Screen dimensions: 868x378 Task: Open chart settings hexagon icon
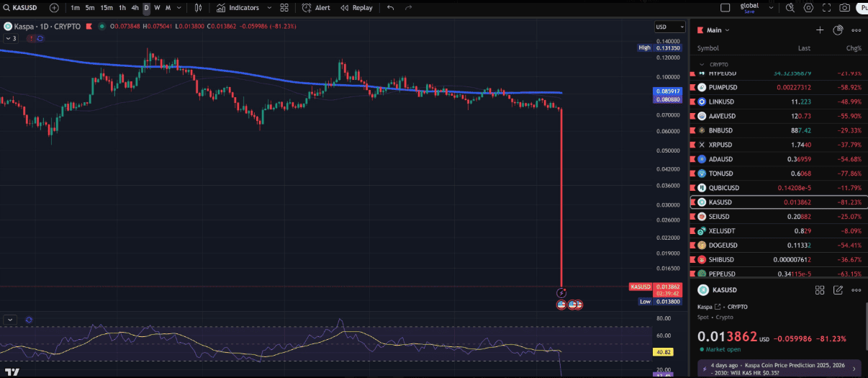coord(808,8)
